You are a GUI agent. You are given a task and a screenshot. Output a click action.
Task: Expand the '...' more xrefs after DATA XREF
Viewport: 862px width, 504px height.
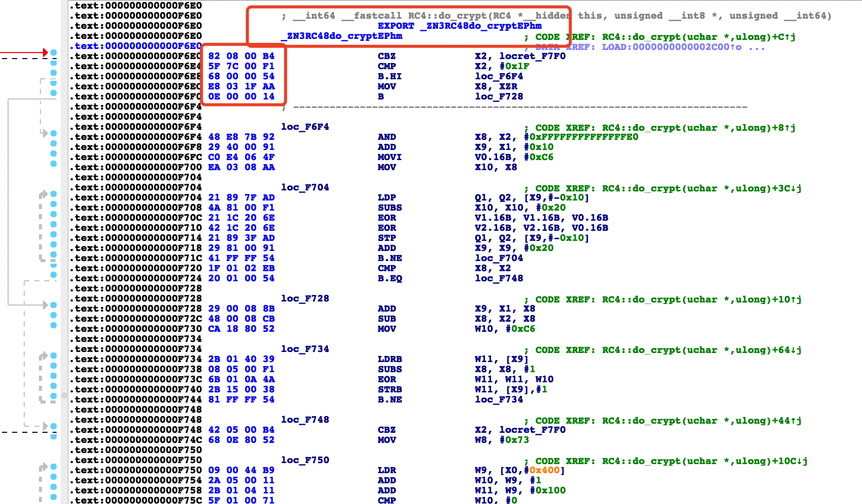pos(757,47)
